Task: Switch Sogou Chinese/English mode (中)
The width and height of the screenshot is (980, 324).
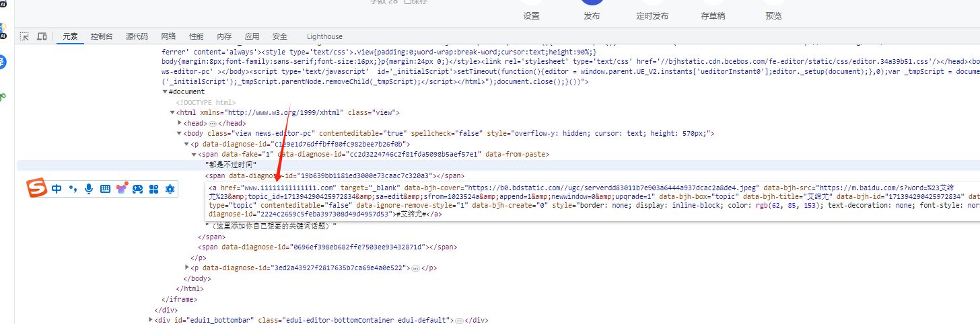Action: pos(57,189)
